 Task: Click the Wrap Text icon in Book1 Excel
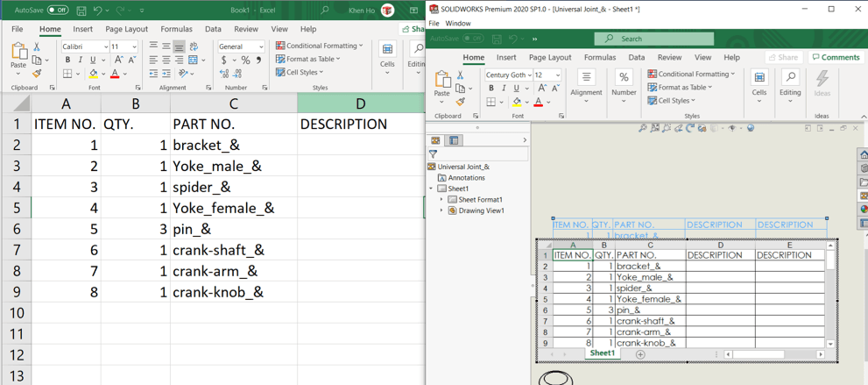[x=194, y=46]
